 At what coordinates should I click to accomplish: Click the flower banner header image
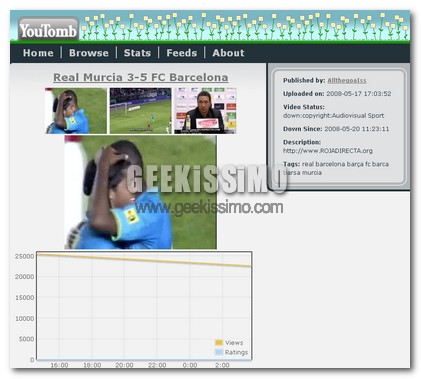245,27
